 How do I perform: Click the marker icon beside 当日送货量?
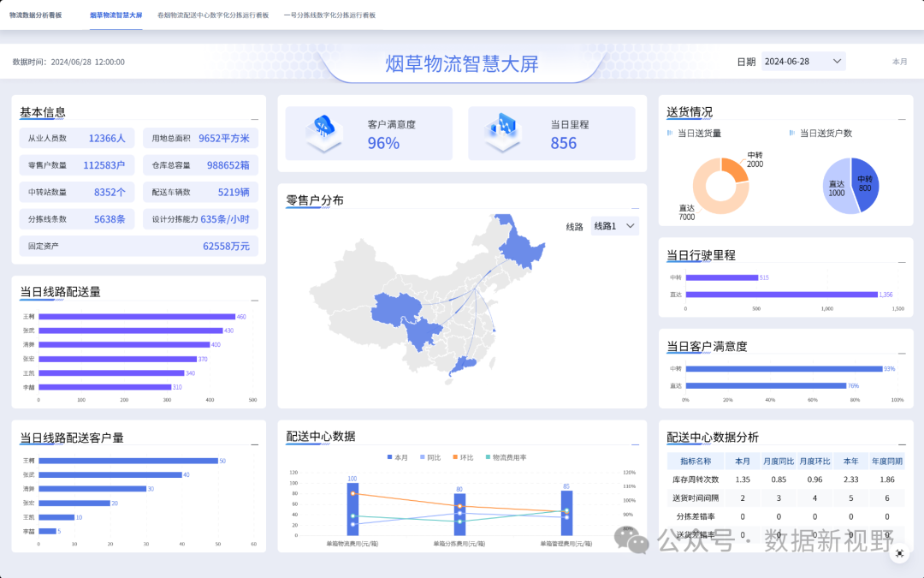coord(671,134)
